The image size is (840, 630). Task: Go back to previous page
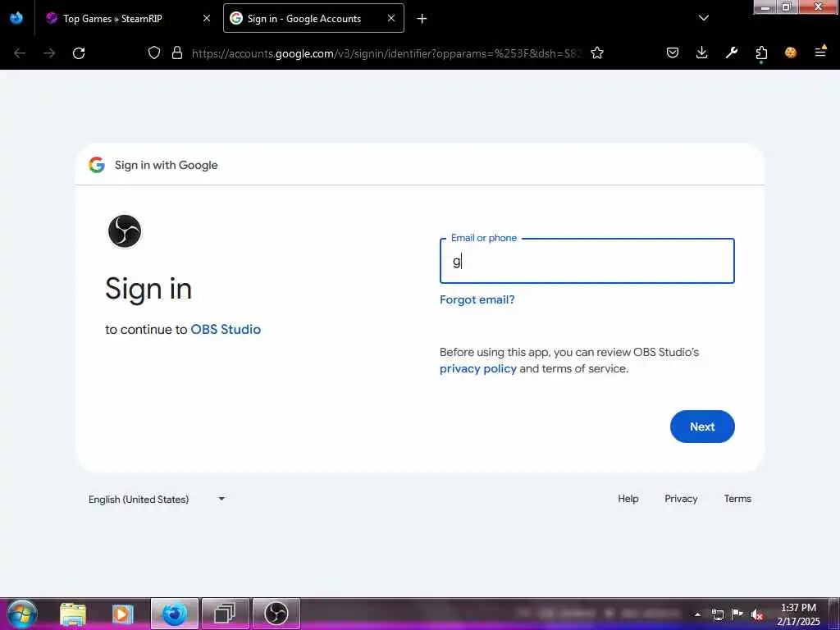[20, 53]
